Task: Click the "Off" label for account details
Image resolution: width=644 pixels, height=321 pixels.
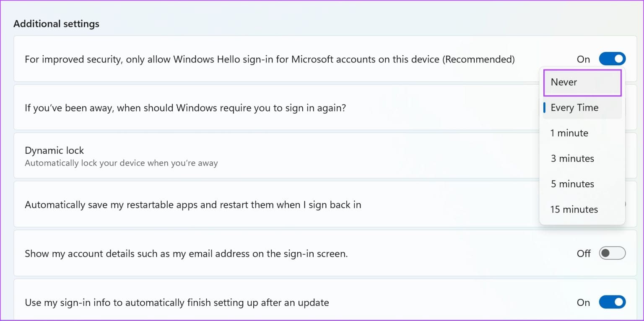Action: pos(584,253)
